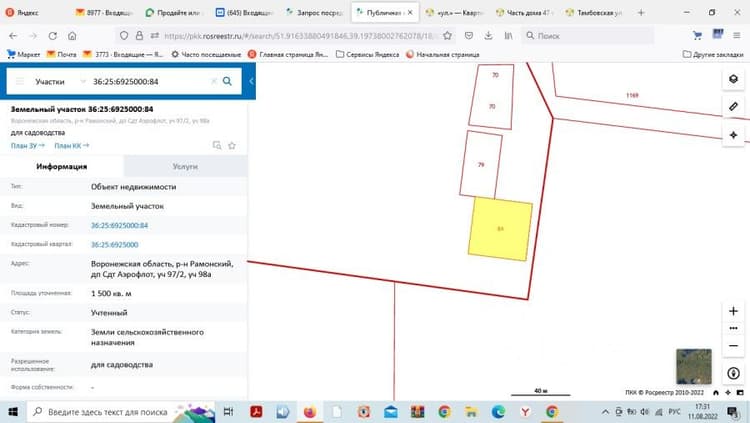Open Firefox from the Windows taskbar
Image resolution: width=750 pixels, height=423 pixels.
[309, 412]
